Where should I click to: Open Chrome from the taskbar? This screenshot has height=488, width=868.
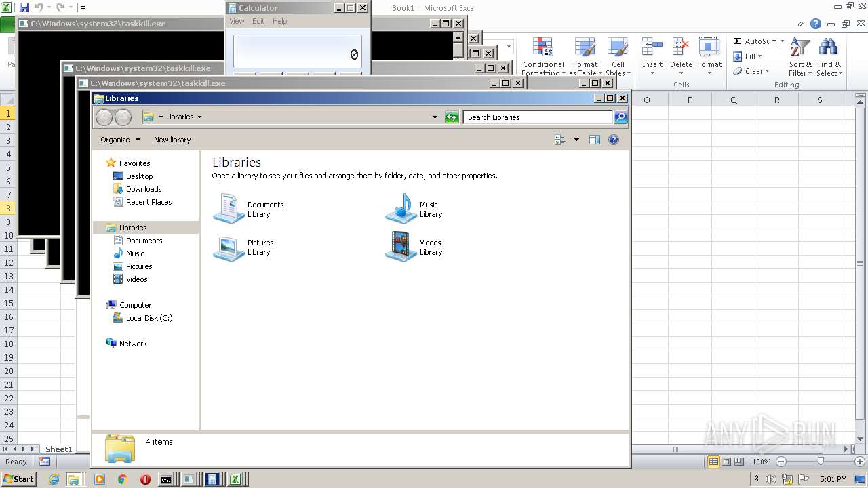coord(122,479)
